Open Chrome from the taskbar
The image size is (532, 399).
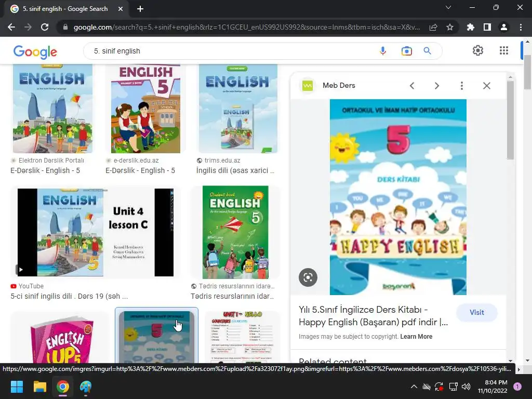pos(63,387)
